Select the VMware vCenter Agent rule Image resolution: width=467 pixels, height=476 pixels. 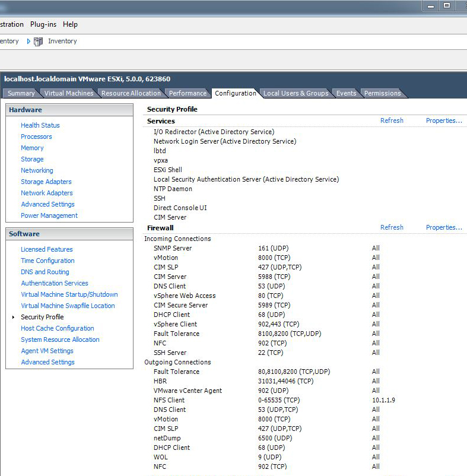pos(188,391)
